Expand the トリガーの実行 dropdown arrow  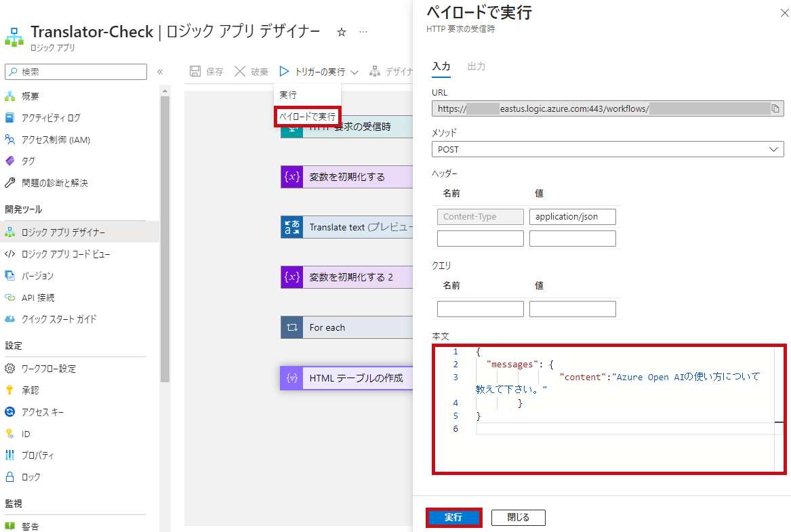pyautogui.click(x=354, y=72)
